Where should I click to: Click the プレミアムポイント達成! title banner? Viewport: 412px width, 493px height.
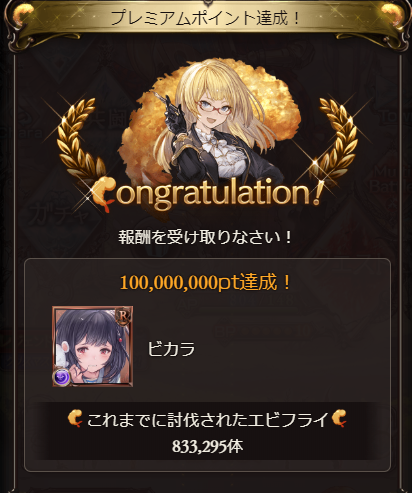pos(206,18)
